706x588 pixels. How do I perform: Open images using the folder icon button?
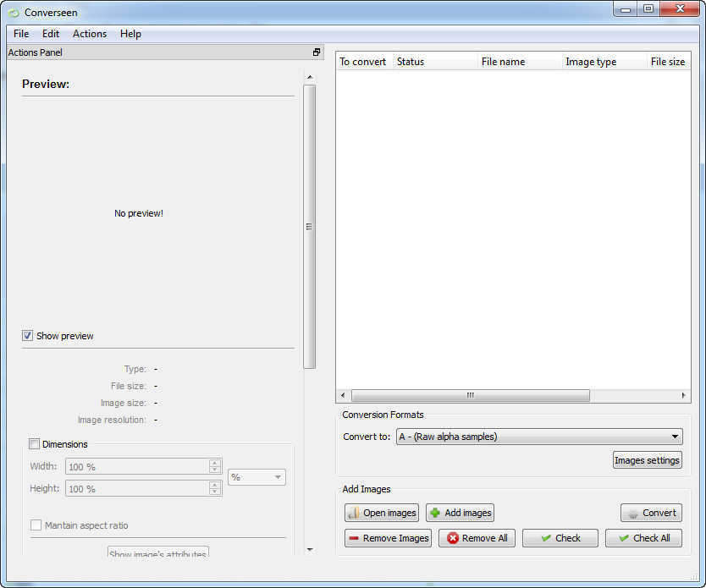(381, 513)
